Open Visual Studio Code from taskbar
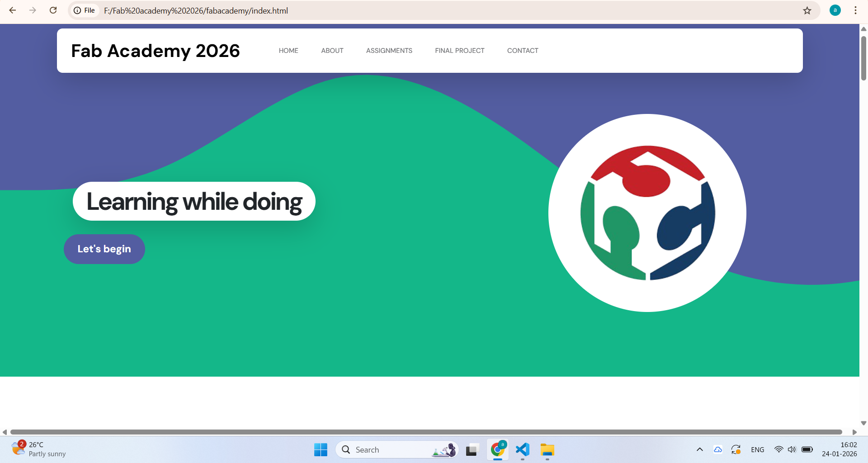Image resolution: width=868 pixels, height=463 pixels. click(x=523, y=450)
